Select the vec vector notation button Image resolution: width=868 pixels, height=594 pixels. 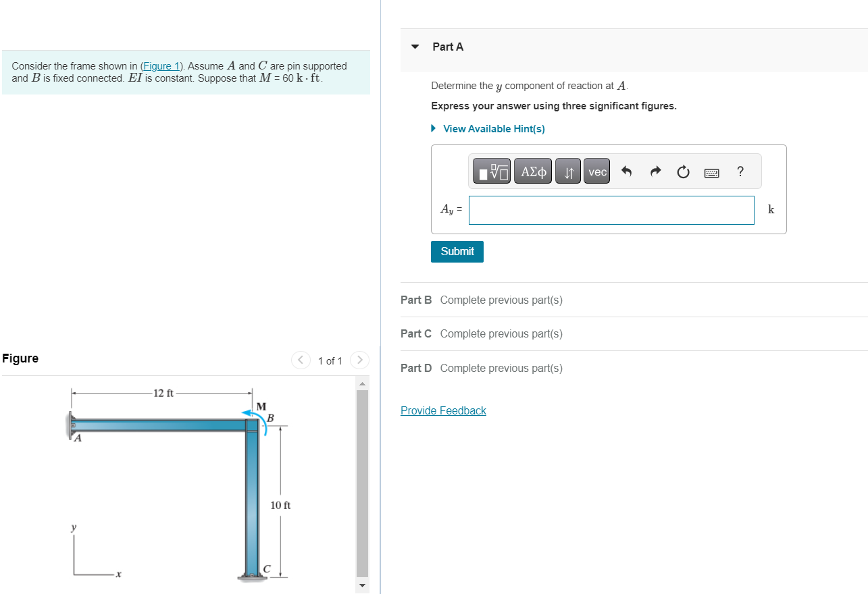[x=596, y=171]
